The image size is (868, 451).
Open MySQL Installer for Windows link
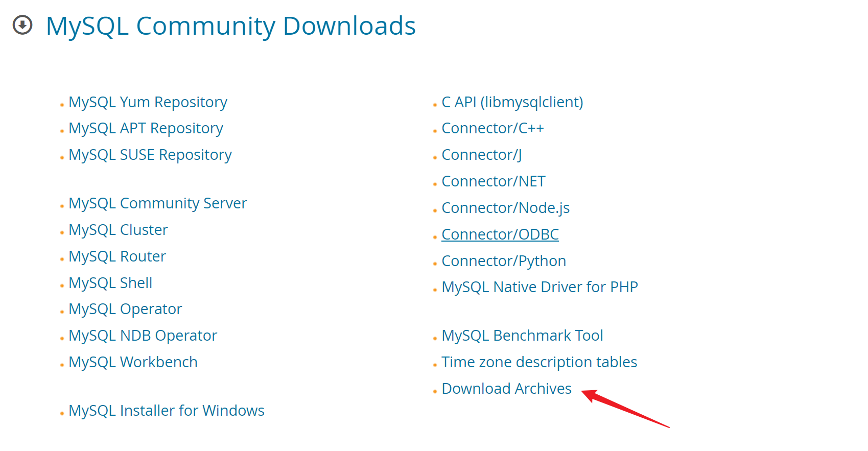click(x=166, y=411)
